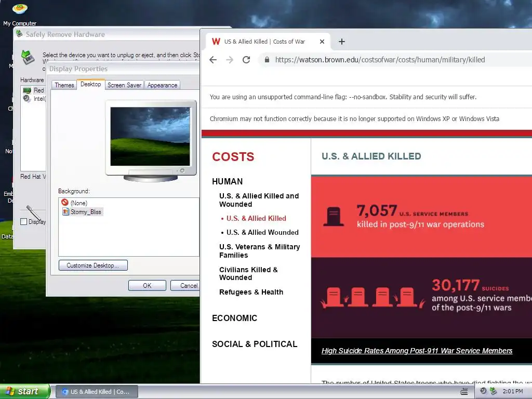Click the W favicon on browser tab
Image resolution: width=532 pixels, height=399 pixels.
pos(216,42)
